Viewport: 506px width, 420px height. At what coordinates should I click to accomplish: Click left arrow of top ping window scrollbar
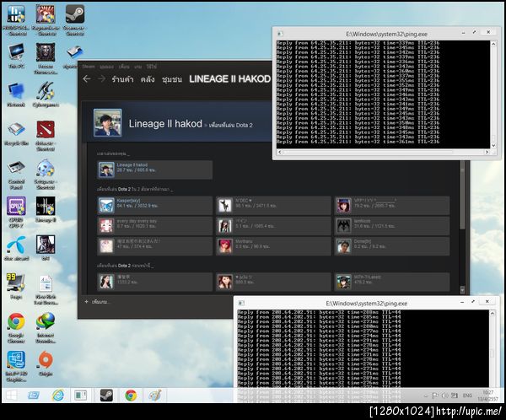click(x=279, y=152)
